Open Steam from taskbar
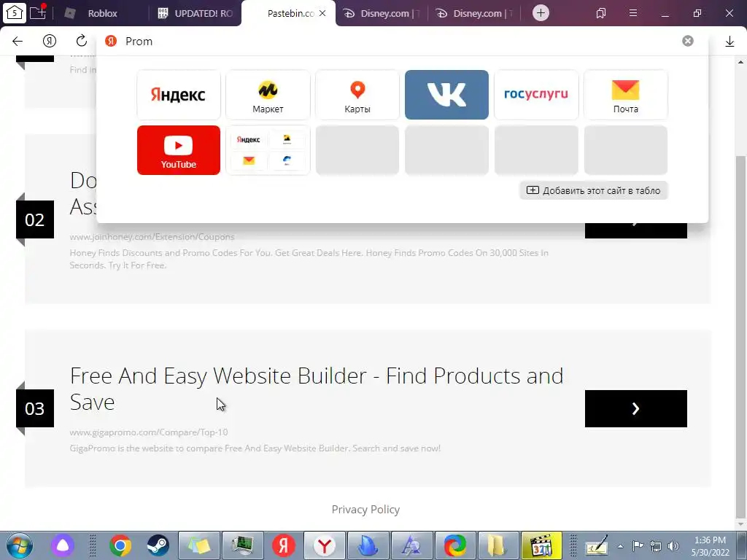This screenshot has height=560, width=747. (158, 545)
